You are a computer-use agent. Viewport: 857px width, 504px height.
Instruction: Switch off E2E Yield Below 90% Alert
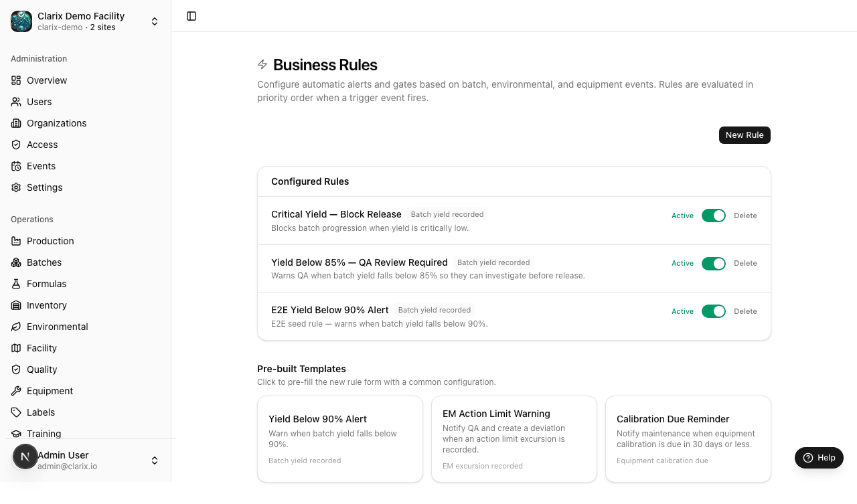coord(714,311)
